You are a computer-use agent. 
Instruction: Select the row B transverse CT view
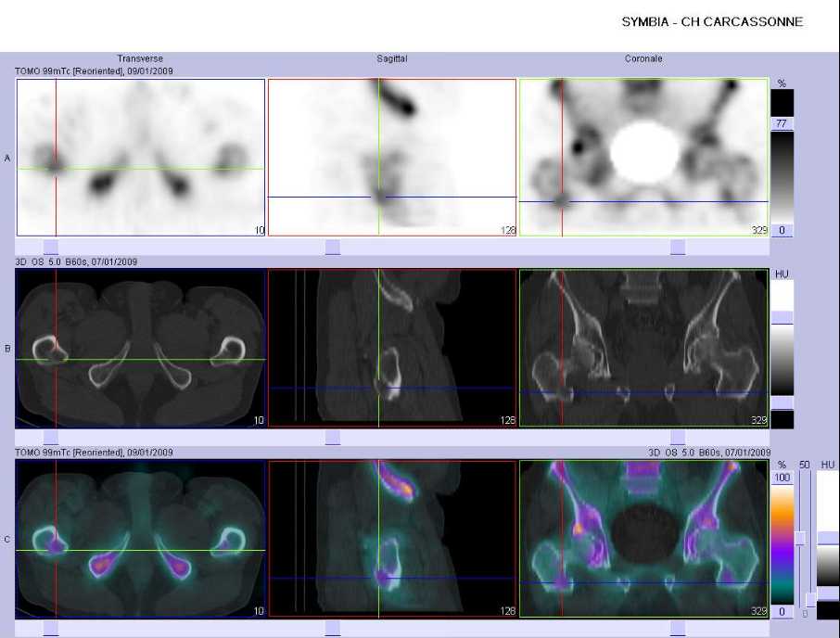coord(141,348)
